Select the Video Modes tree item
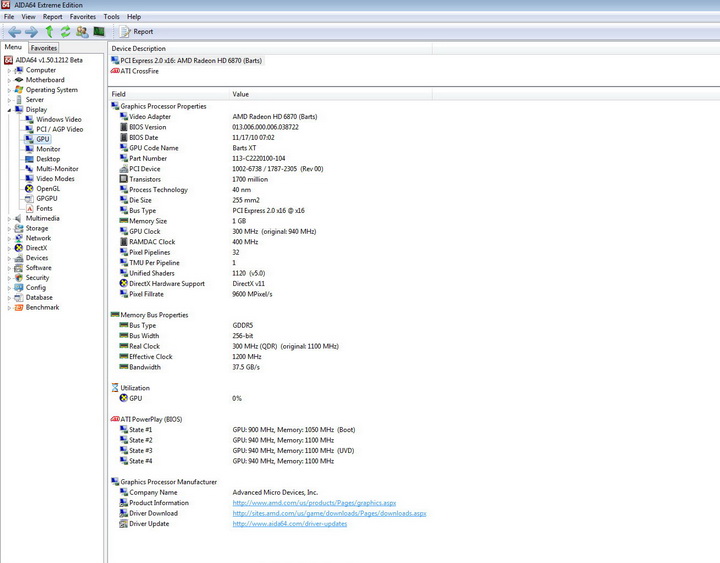 click(x=55, y=179)
